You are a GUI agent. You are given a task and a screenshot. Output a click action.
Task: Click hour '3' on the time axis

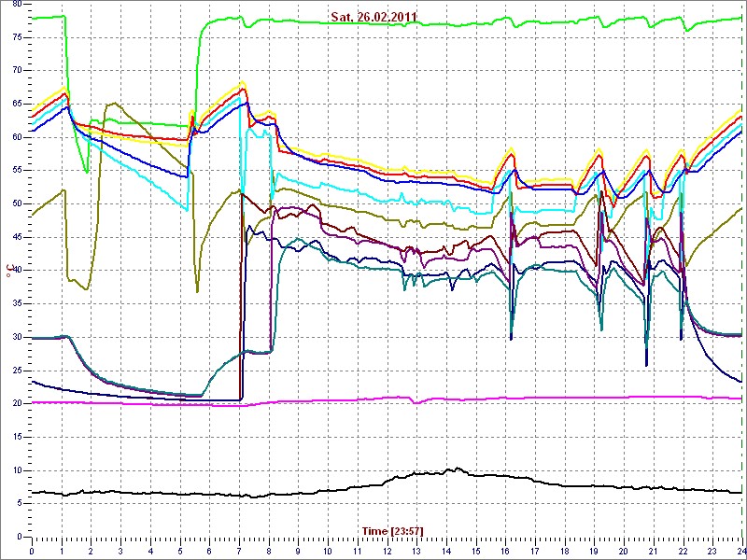120,550
